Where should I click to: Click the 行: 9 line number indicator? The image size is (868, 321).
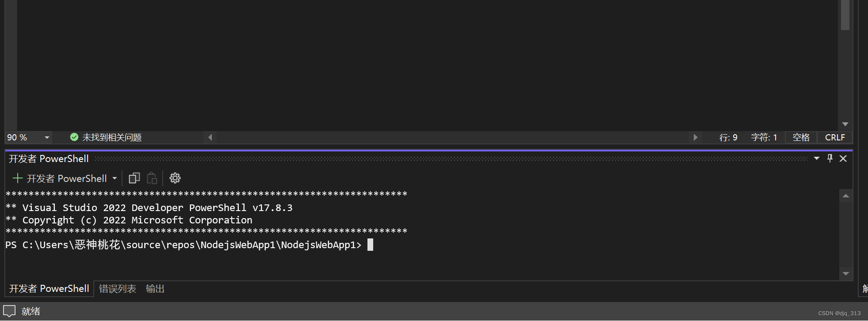[x=728, y=137]
